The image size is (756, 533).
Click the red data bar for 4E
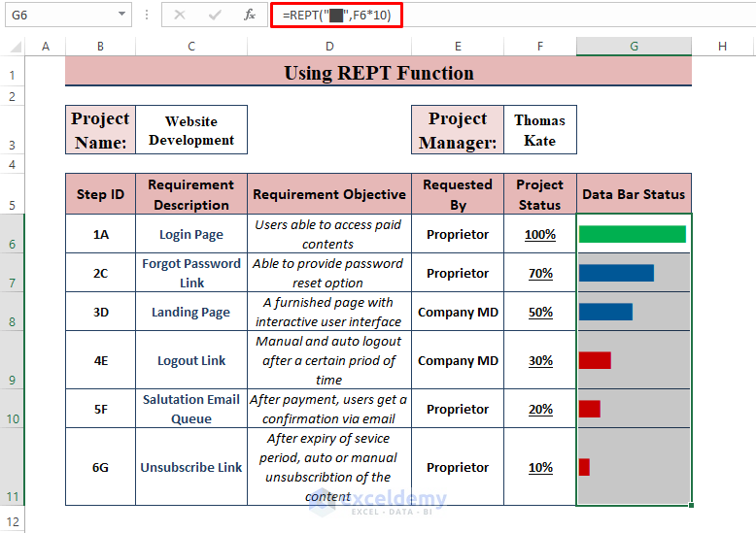595,360
